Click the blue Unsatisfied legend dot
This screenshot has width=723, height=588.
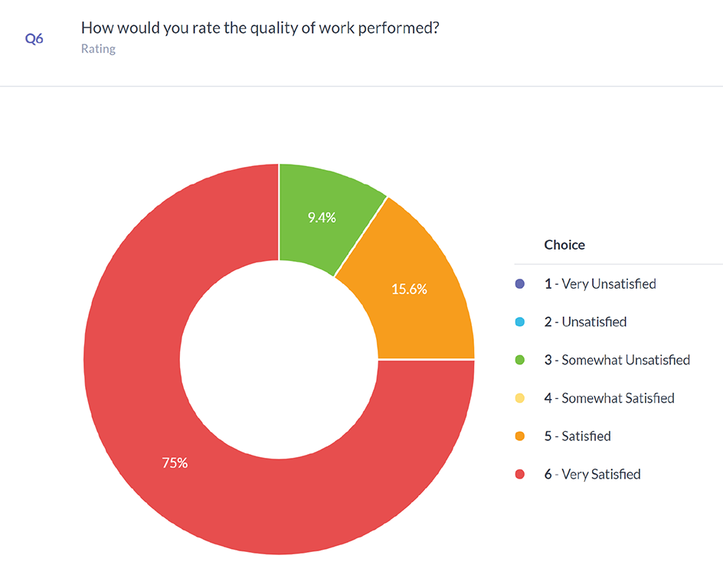[521, 322]
